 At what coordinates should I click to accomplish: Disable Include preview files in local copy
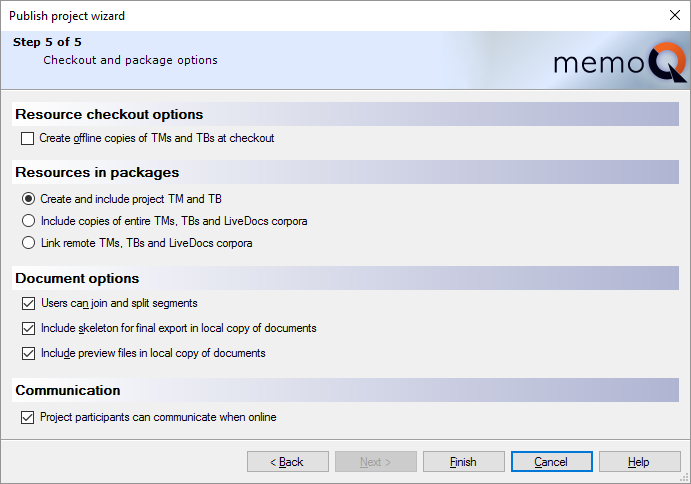(28, 353)
